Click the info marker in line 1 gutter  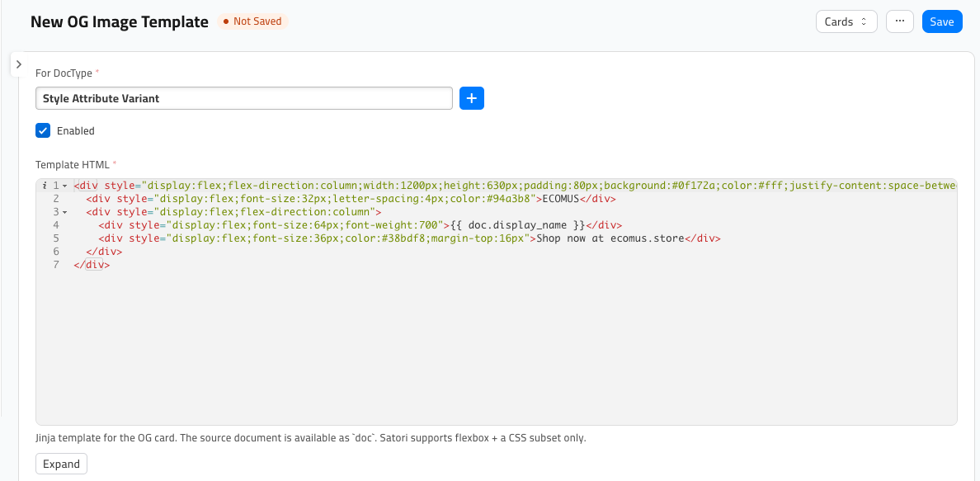pos(45,186)
